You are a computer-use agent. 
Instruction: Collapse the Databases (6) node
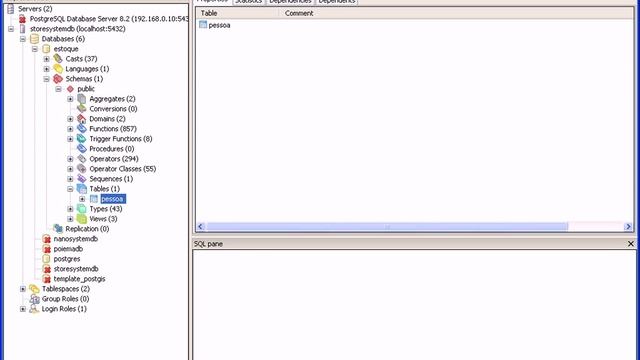coord(23,39)
